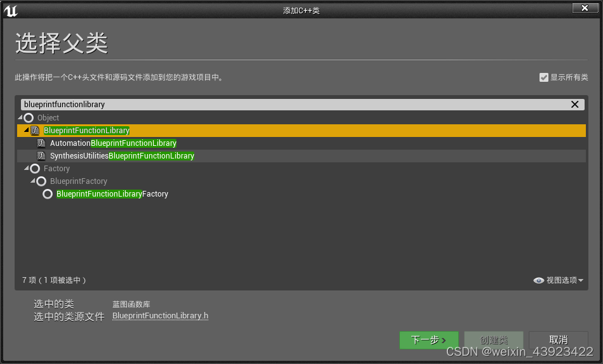This screenshot has height=364, width=603.
Task: Click the 取消 button
Action: tap(559, 340)
